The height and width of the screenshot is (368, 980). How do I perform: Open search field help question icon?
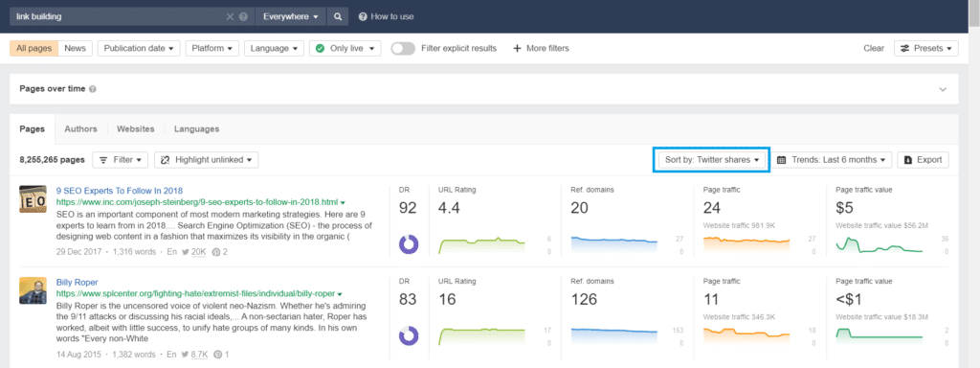click(243, 17)
